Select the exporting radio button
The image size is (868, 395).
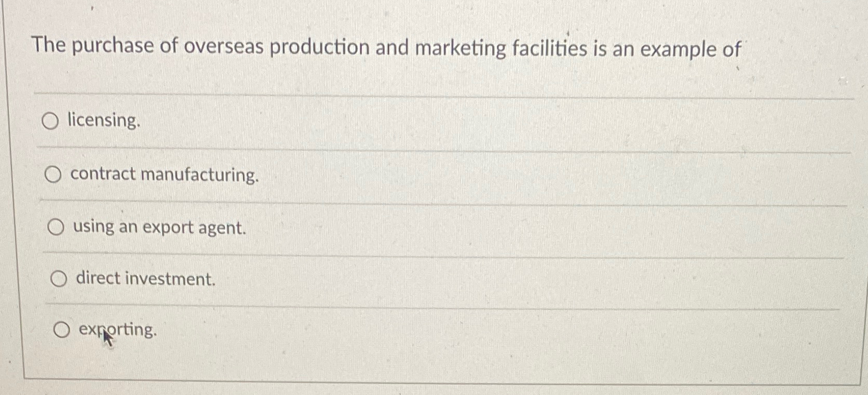(62, 329)
